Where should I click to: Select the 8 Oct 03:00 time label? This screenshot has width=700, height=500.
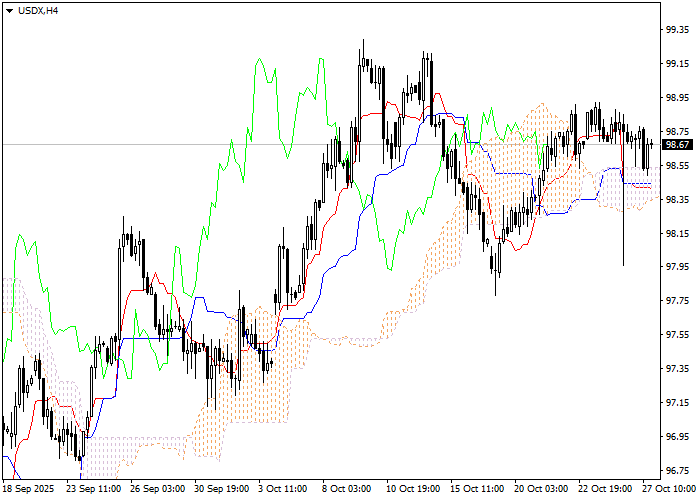[x=347, y=489]
